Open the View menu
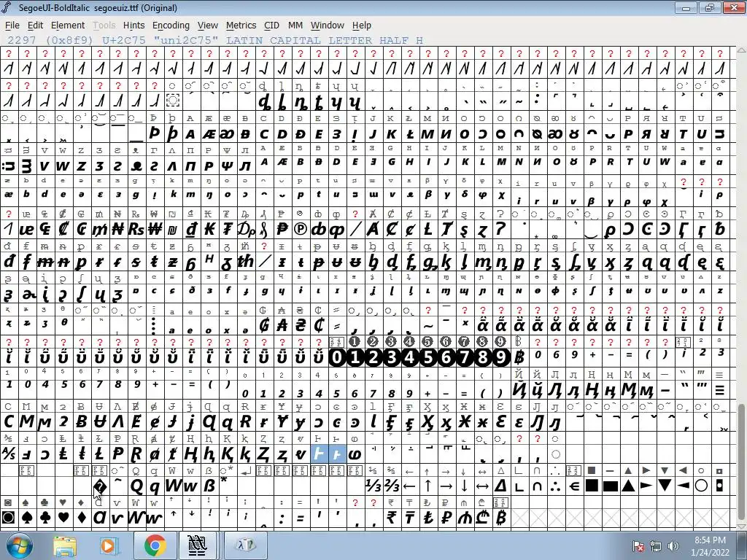 point(208,26)
